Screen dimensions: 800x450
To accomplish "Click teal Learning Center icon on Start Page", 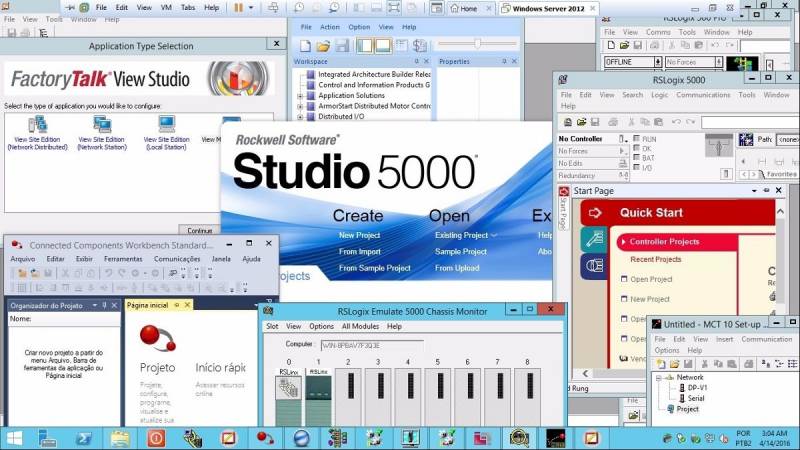I will pos(594,239).
